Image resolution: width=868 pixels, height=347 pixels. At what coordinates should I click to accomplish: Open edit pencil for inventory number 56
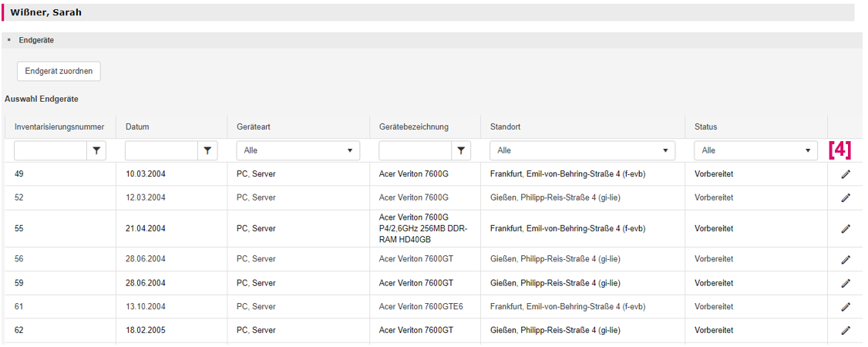click(x=846, y=259)
